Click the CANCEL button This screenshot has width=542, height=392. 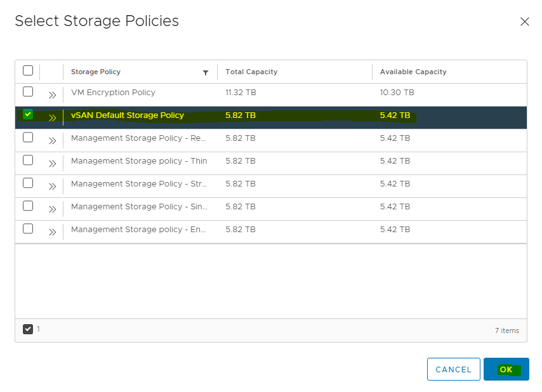pyautogui.click(x=454, y=369)
